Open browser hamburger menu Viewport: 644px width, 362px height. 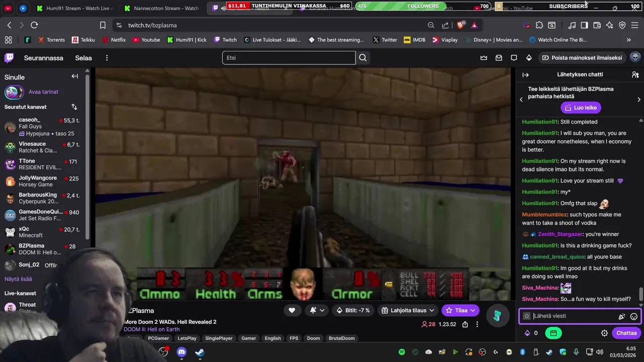635,25
